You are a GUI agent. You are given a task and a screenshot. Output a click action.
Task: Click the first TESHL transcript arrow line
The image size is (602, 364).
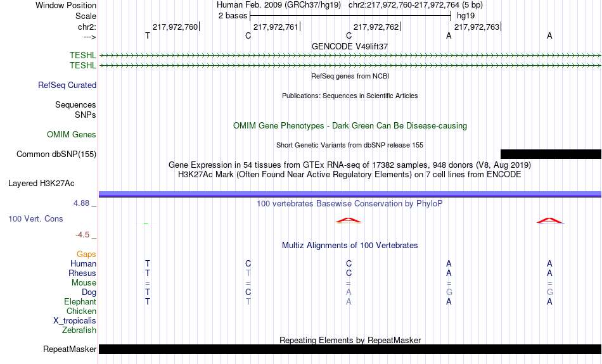coord(350,56)
